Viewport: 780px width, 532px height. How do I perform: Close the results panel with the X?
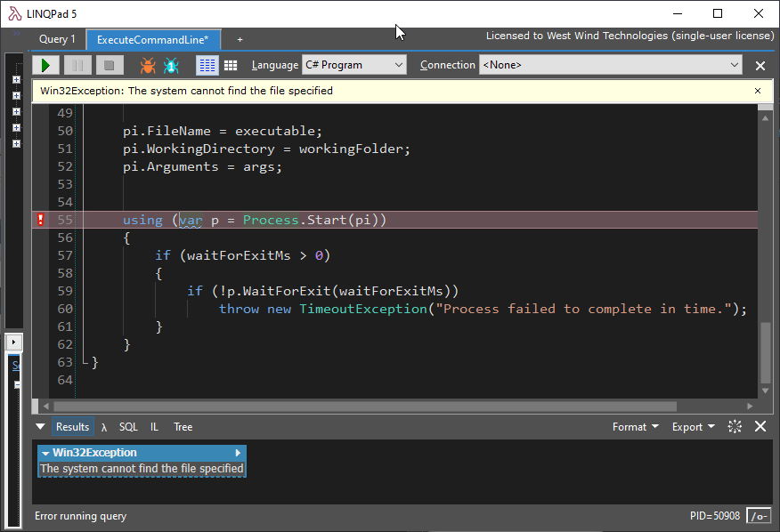pyautogui.click(x=760, y=427)
